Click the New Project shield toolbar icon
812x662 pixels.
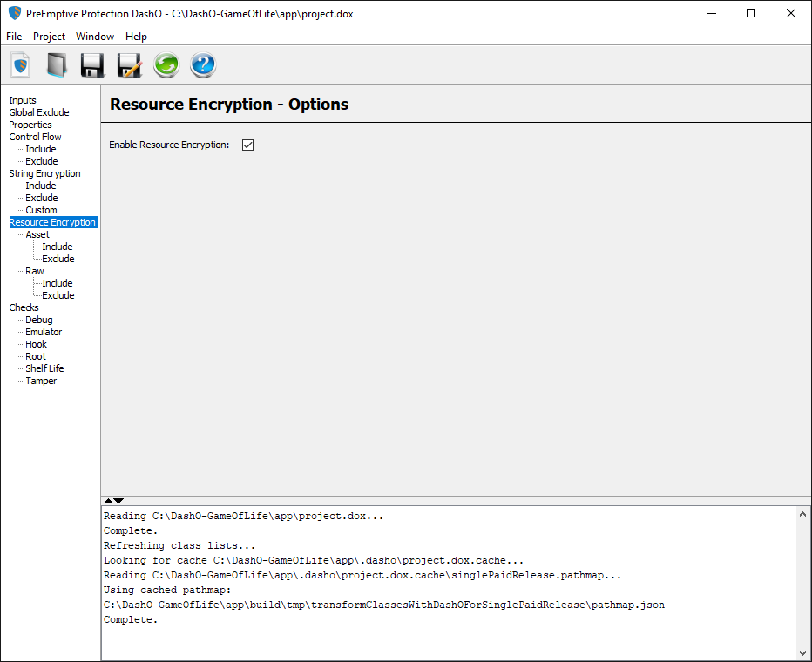[x=20, y=65]
